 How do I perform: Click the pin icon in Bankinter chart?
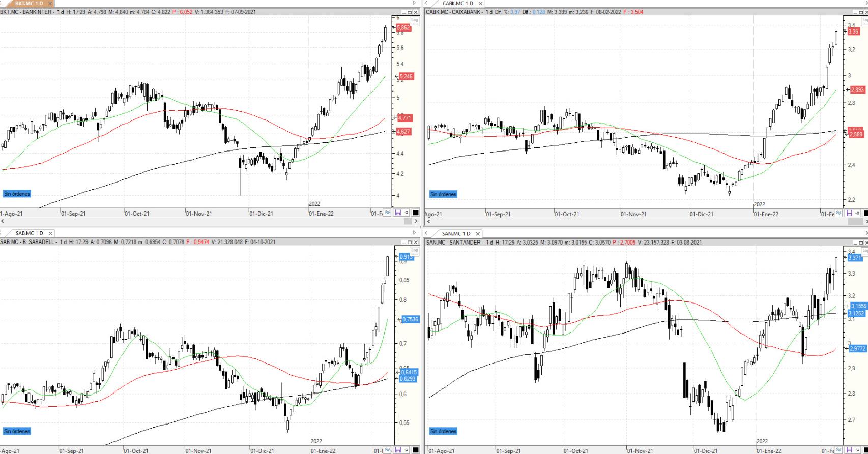(406, 213)
